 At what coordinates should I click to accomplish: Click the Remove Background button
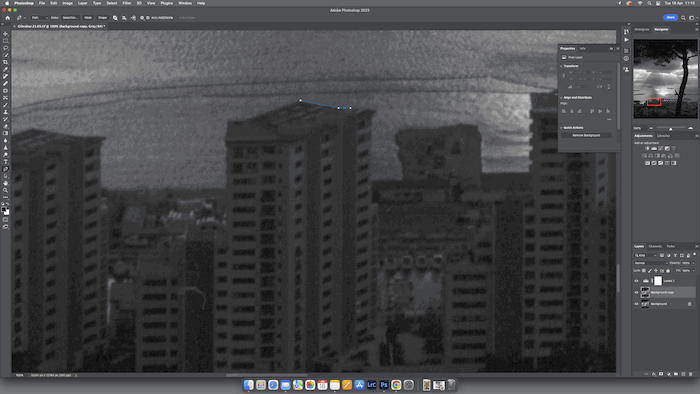tap(586, 135)
